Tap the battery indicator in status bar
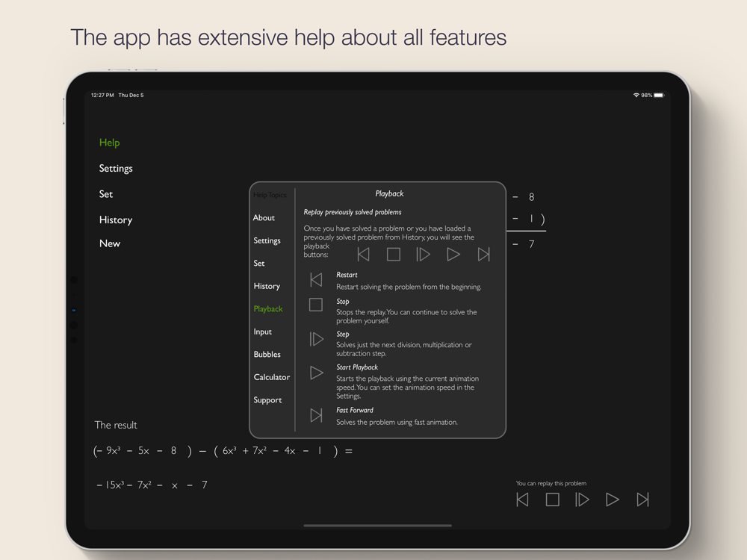This screenshot has width=747, height=560. 658,96
